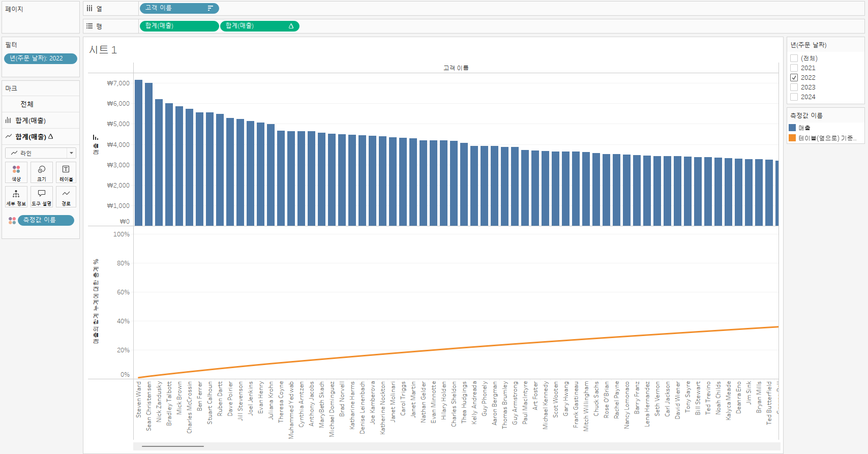
Task: Click the columns shelf 열 icon
Action: [89, 9]
